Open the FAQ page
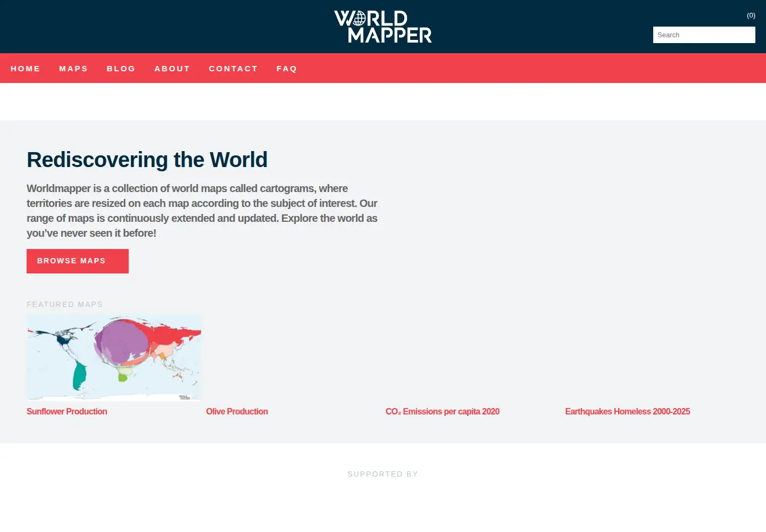 tap(287, 69)
